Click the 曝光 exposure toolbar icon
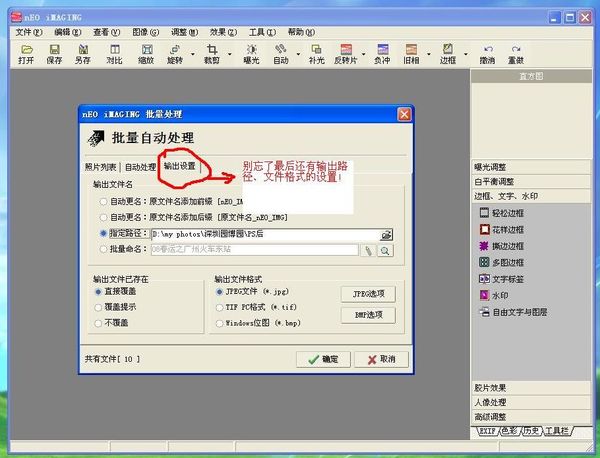Screen dimensions: 600x458 [252, 53]
